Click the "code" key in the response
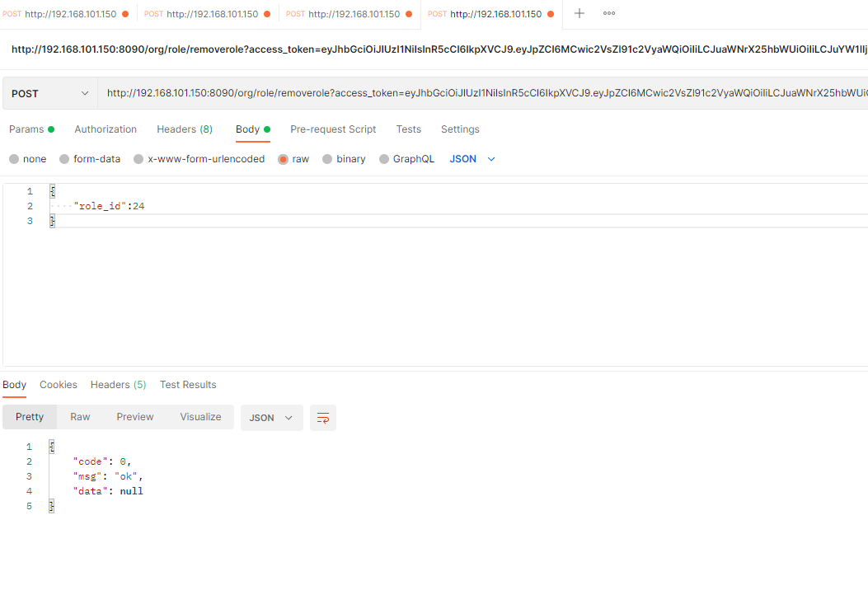The image size is (868, 590). [x=90, y=462]
